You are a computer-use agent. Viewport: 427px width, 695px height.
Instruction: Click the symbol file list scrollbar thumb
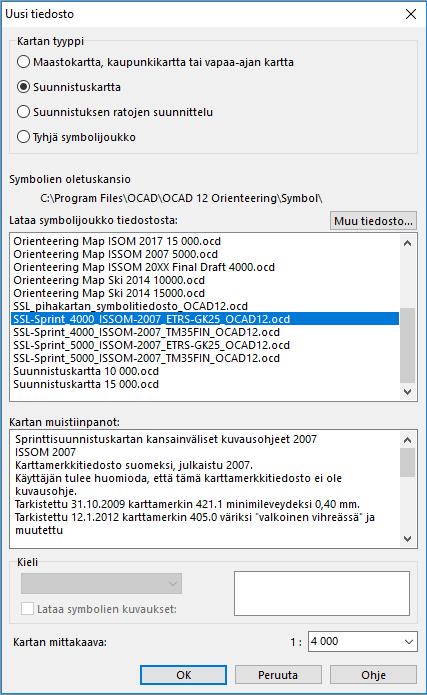(407, 345)
